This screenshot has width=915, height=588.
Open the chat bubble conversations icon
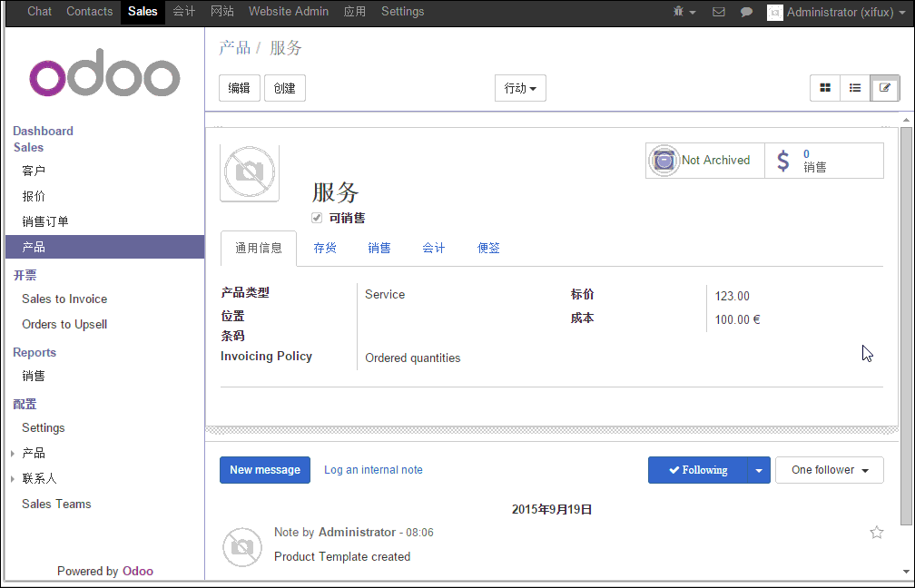click(x=746, y=12)
